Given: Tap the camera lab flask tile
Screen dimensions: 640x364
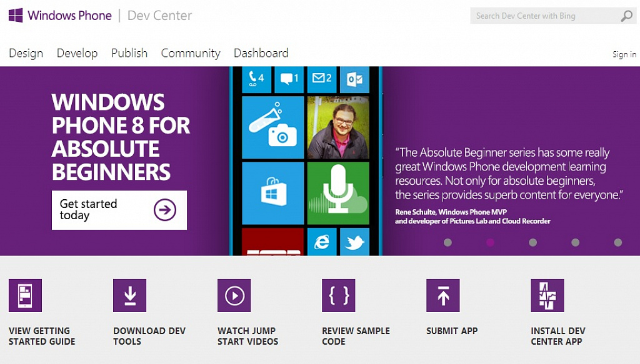Looking at the screenshot, I should pos(273,127).
